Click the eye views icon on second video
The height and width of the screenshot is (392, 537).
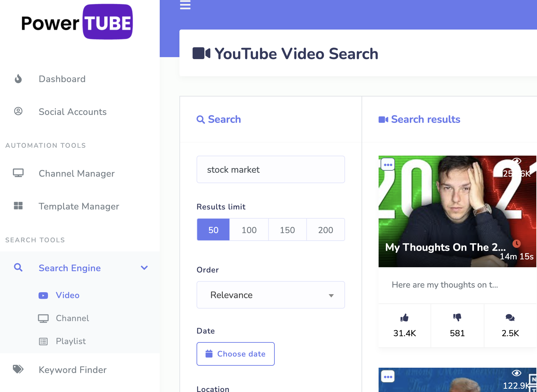tap(517, 373)
